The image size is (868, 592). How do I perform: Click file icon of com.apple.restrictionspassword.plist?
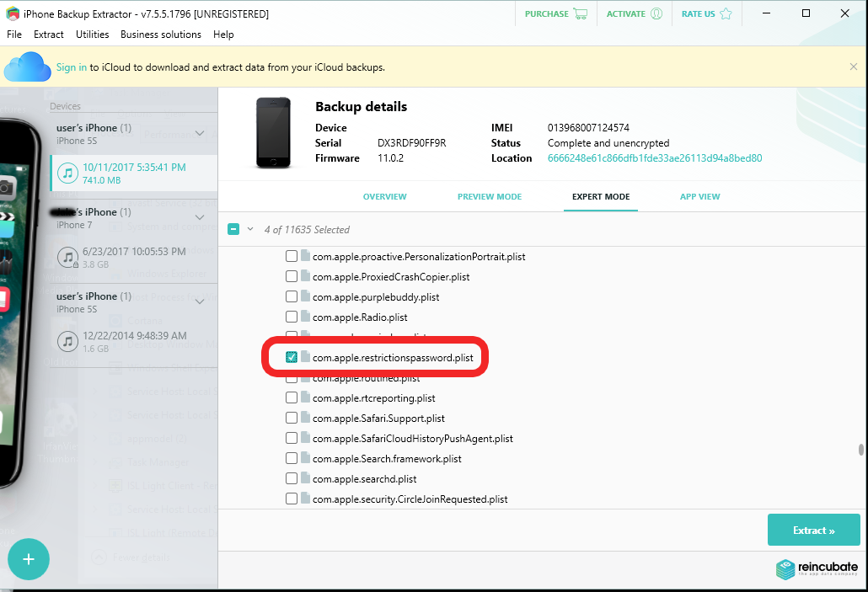(306, 357)
